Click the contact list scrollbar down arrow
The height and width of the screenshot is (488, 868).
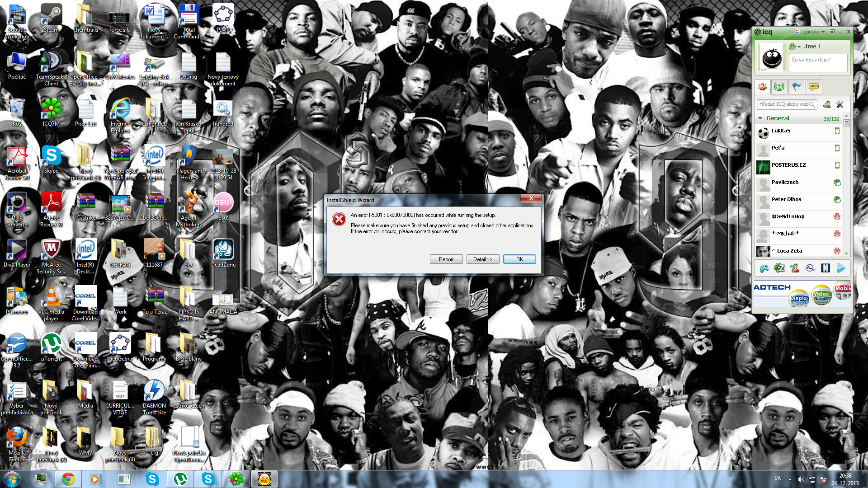846,253
